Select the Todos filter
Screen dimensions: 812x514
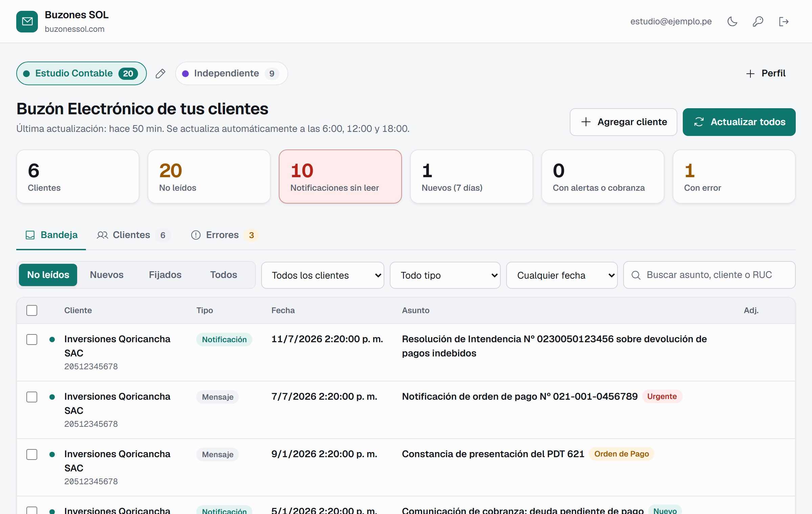point(224,275)
